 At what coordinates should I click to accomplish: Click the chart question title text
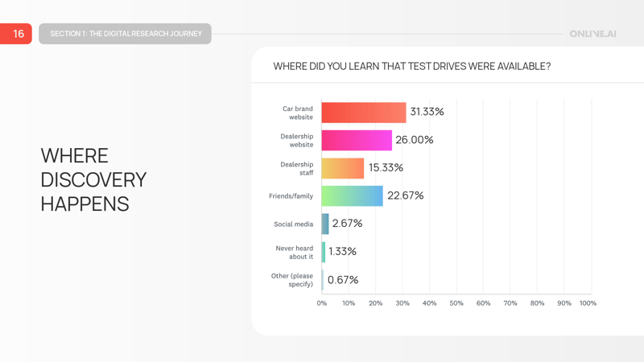(x=412, y=66)
